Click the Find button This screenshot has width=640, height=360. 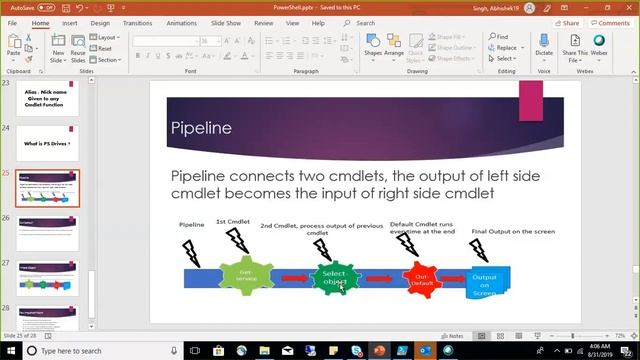(x=498, y=37)
